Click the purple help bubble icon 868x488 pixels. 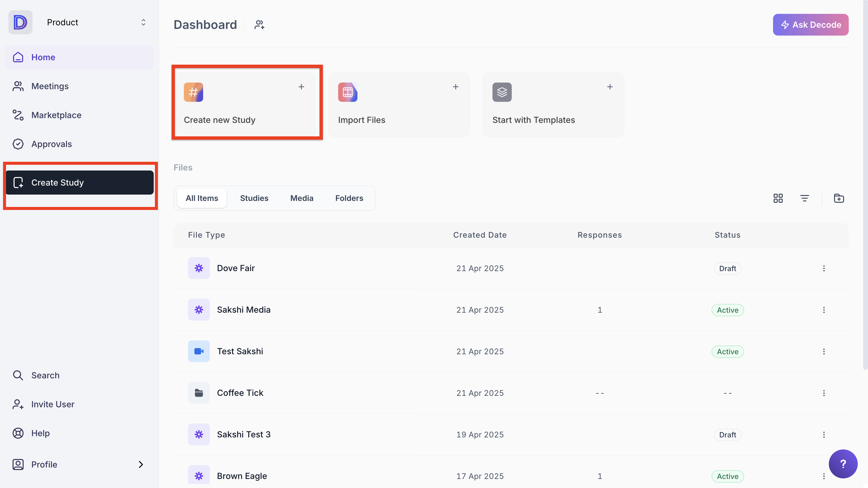coord(843,464)
